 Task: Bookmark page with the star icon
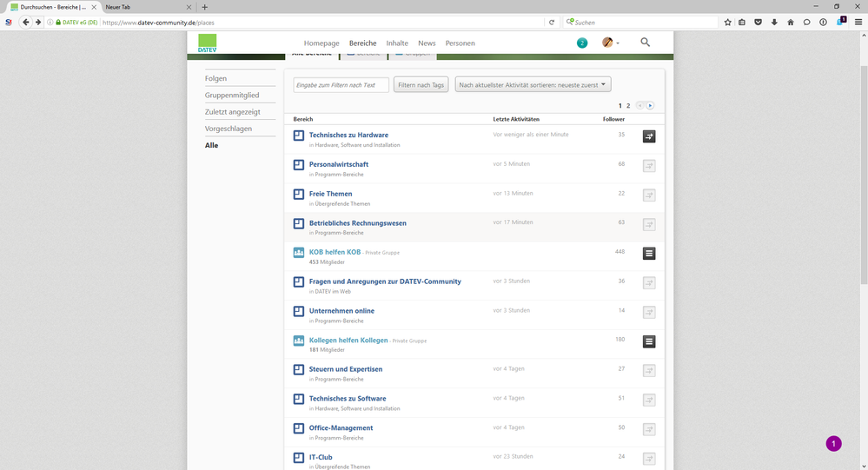727,22
